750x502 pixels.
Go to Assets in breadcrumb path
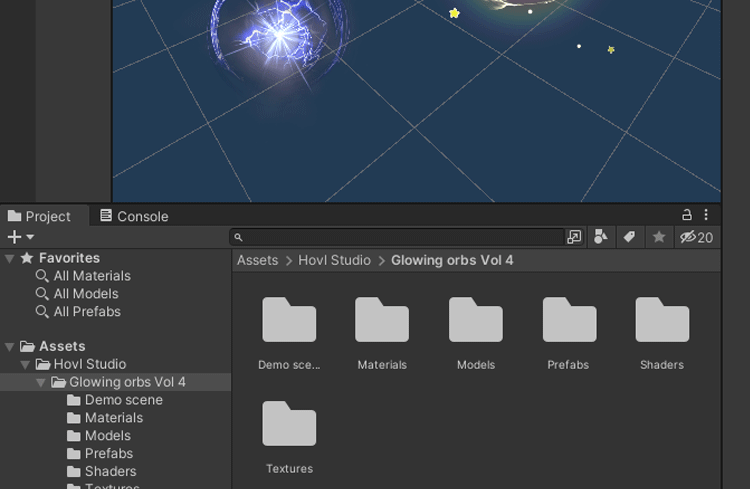coord(257,260)
